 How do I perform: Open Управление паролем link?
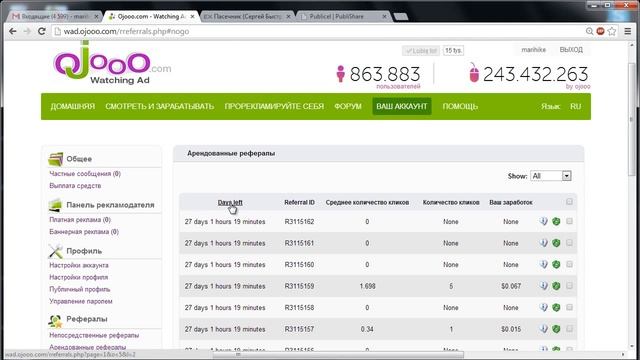81,301
